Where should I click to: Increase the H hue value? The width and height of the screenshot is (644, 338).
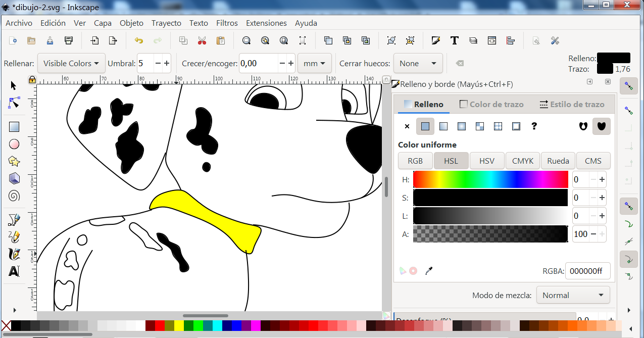pos(602,179)
